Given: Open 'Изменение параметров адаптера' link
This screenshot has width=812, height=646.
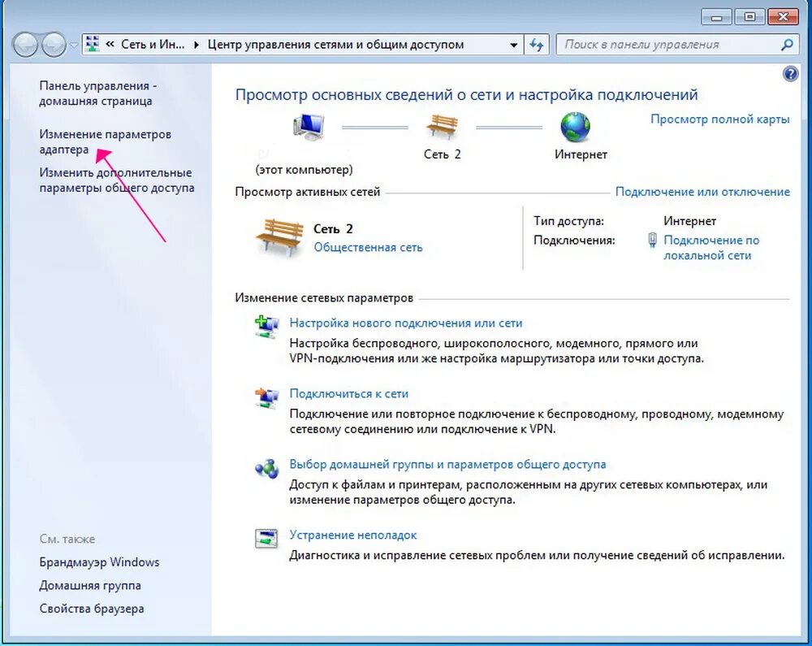Looking at the screenshot, I should pos(105,142).
